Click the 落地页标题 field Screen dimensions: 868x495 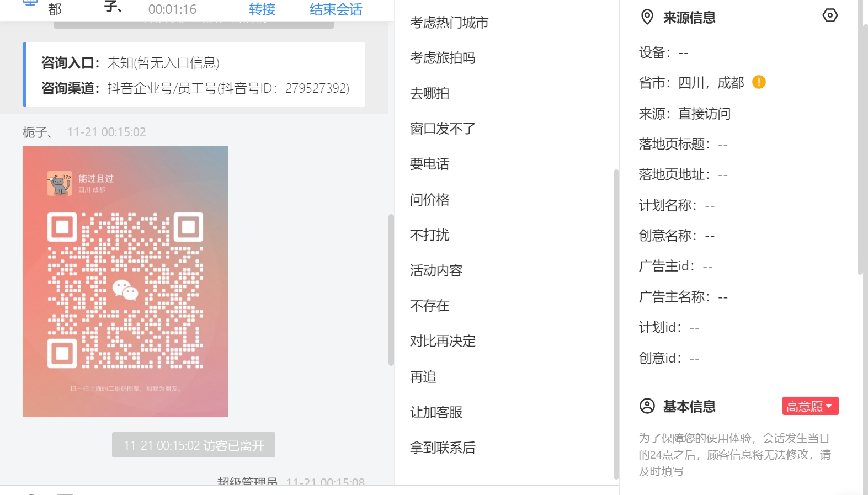[683, 144]
